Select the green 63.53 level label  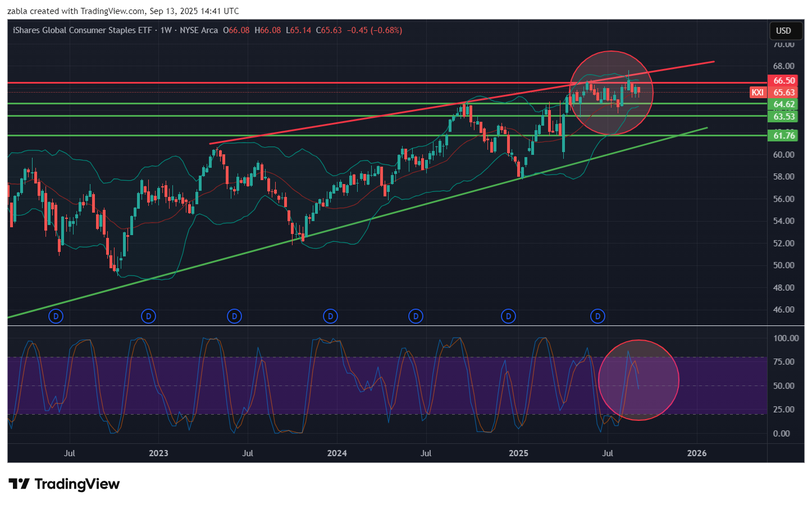point(784,117)
